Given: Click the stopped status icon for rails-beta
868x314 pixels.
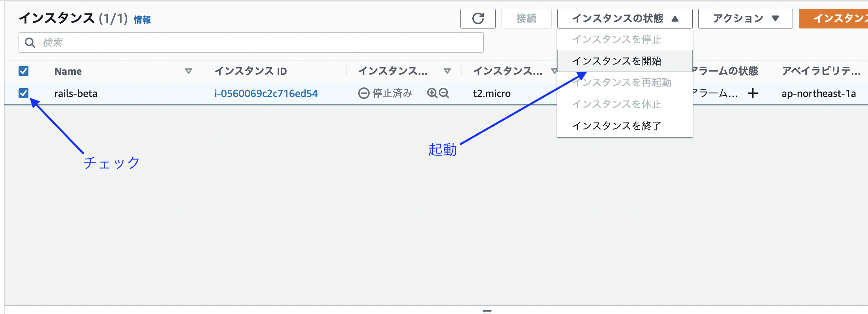Looking at the screenshot, I should [x=363, y=93].
